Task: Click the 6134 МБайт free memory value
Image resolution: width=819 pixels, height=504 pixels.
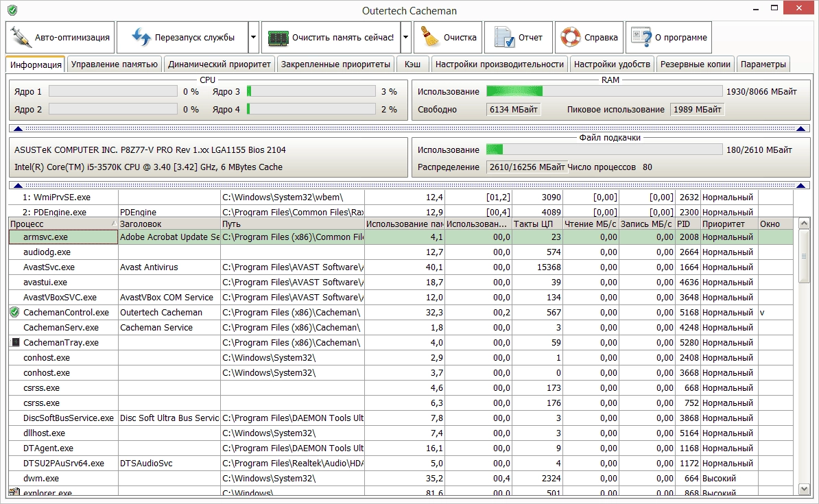Action: pyautogui.click(x=514, y=109)
